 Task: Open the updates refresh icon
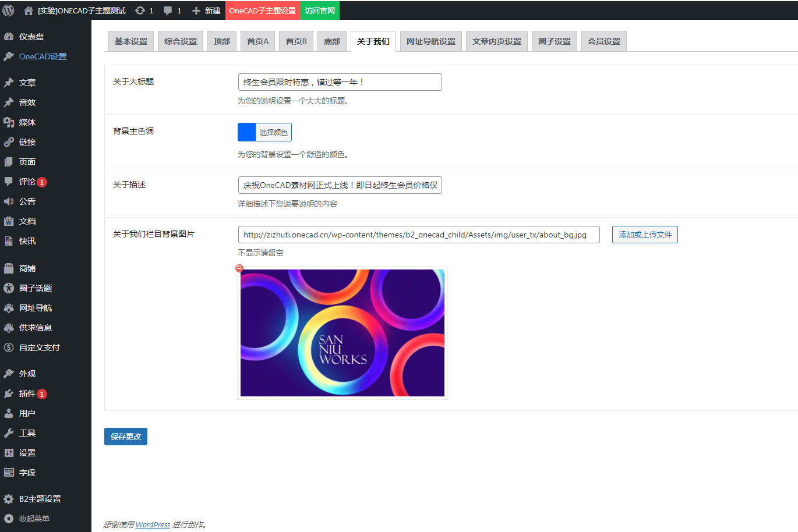coord(140,10)
